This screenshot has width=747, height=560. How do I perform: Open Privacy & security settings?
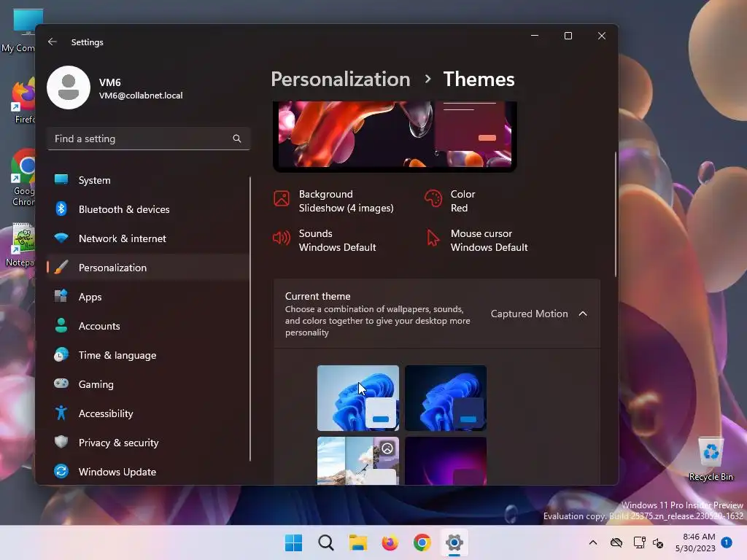(x=147, y=443)
